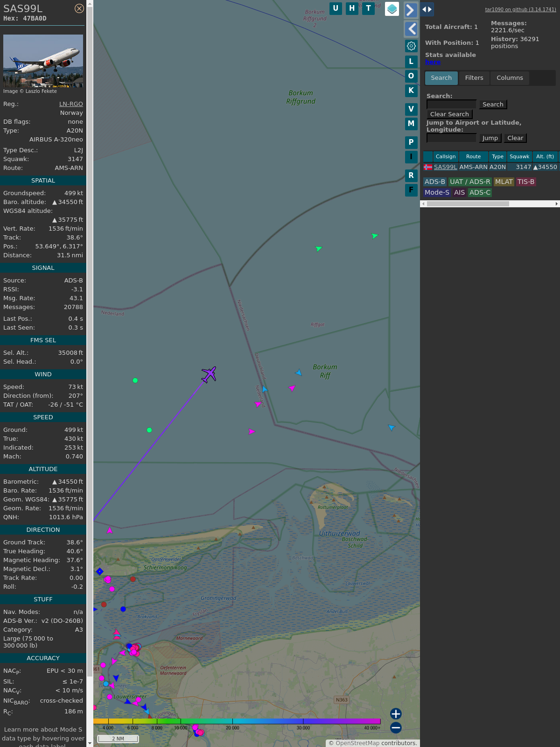Toggle the K map button
Viewport: 560px width, 747px height.
pos(411,91)
